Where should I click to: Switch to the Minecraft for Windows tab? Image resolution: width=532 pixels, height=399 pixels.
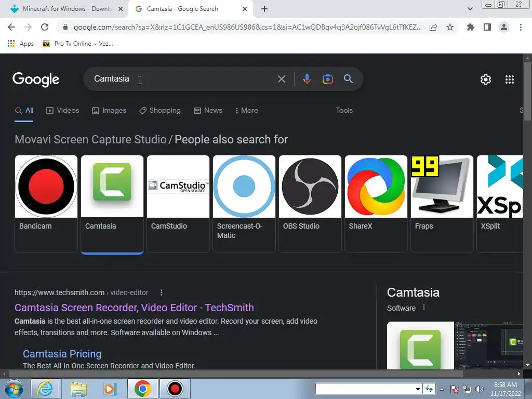click(x=64, y=9)
